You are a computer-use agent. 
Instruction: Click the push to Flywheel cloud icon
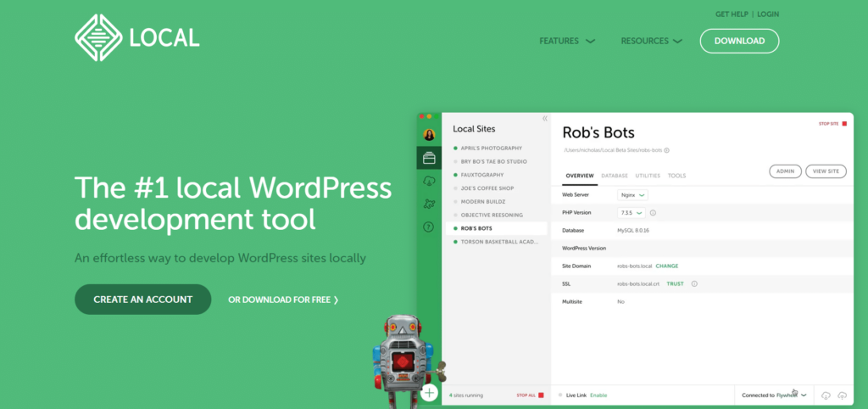(843, 395)
